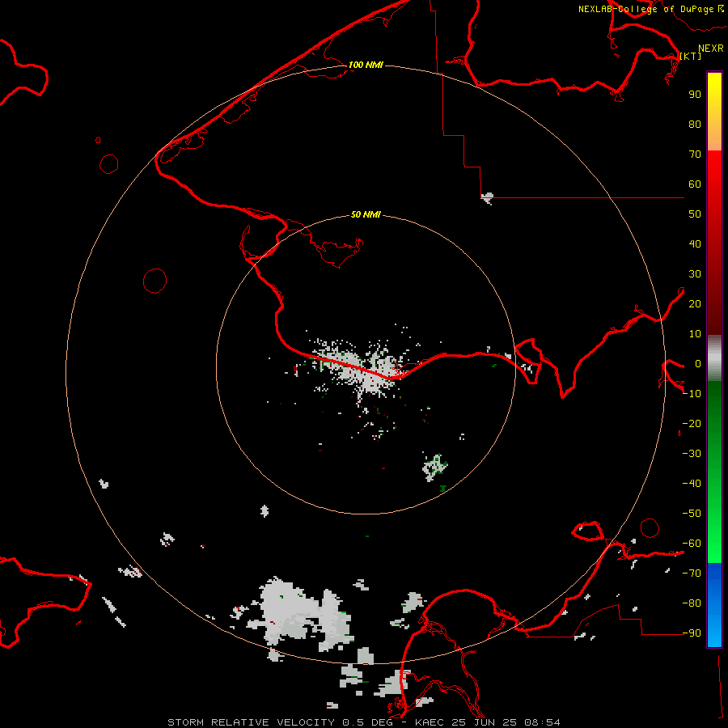This screenshot has height=728, width=728.
Task: Select the -10 value on the velocity scale
Action: coord(692,394)
